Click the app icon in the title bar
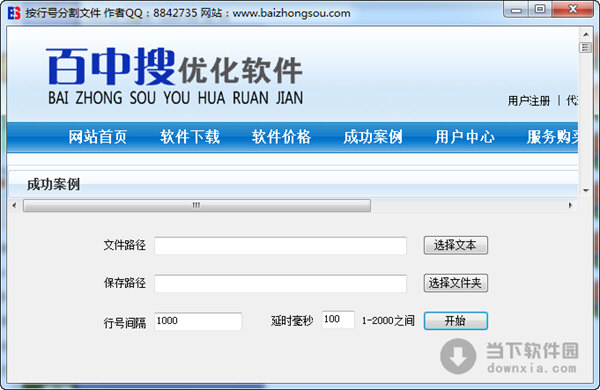This screenshot has width=600, height=390. tap(14, 13)
